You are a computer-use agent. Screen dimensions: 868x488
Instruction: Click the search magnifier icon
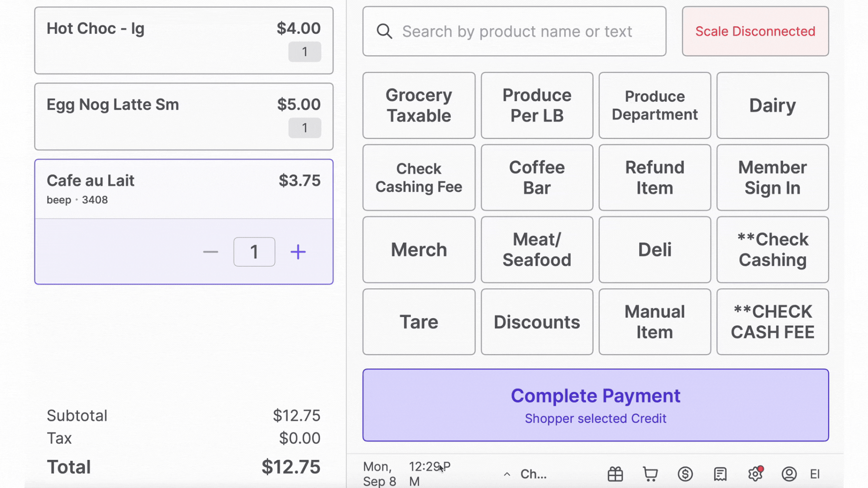tap(384, 31)
